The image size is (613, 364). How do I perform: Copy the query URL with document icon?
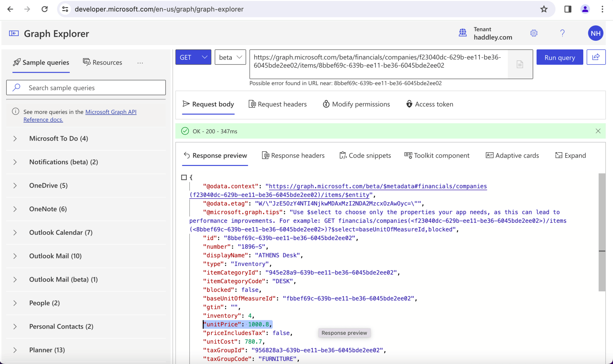coord(520,64)
